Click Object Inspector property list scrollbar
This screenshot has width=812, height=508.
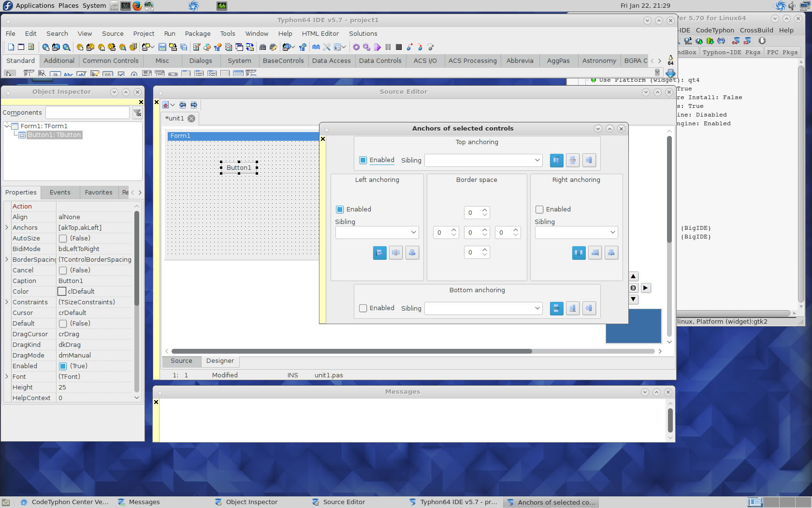137,258
